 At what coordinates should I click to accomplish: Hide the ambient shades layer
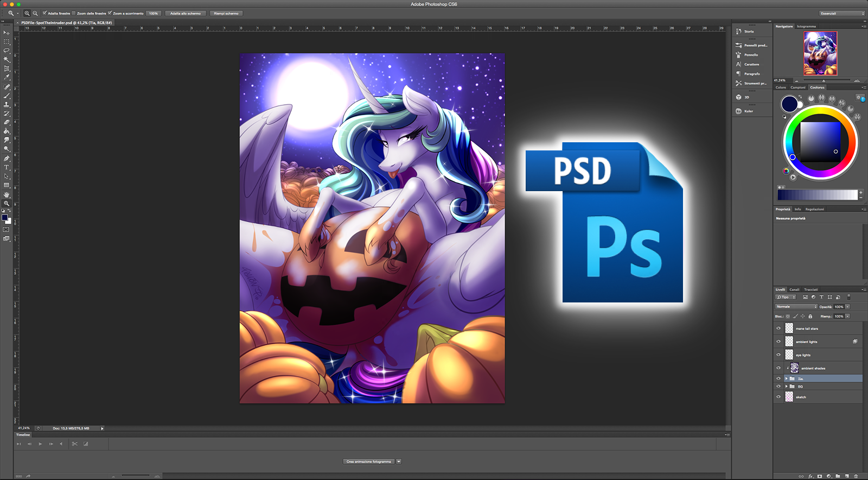778,368
